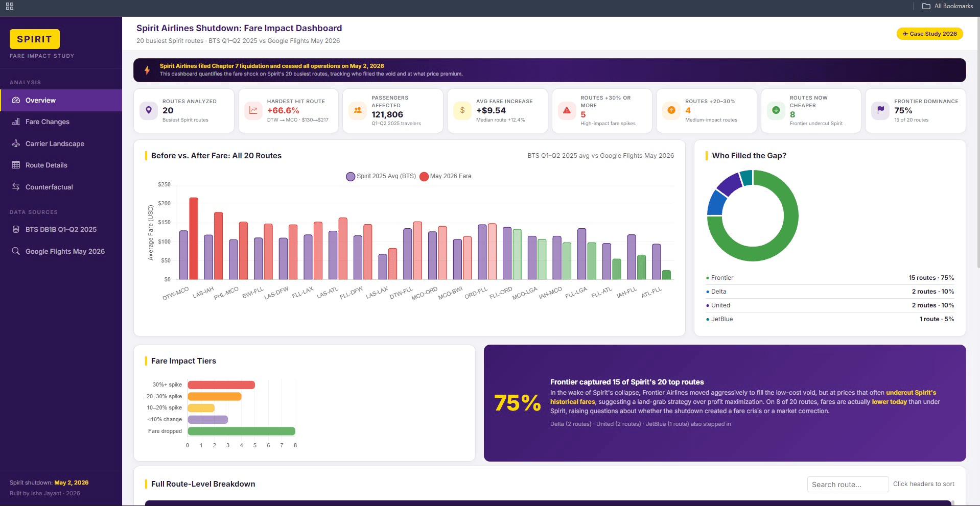
Task: Navigate to Route Details
Action: click(x=61, y=165)
